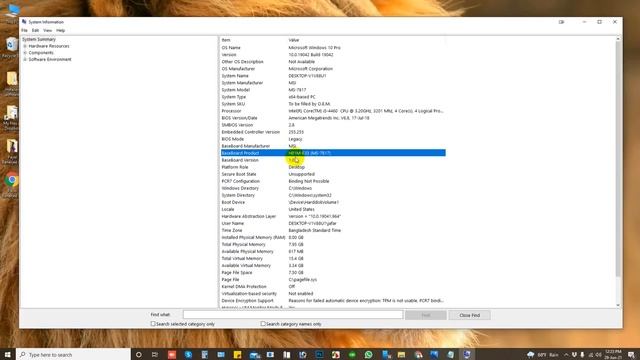Select the Kernel DMA Protection row
The image size is (640, 360).
coord(333,287)
